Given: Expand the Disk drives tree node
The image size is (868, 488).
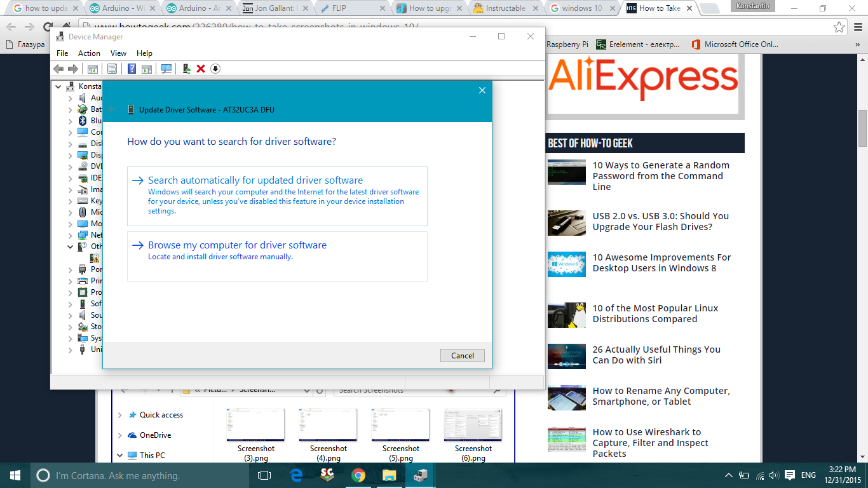Looking at the screenshot, I should tap(71, 143).
